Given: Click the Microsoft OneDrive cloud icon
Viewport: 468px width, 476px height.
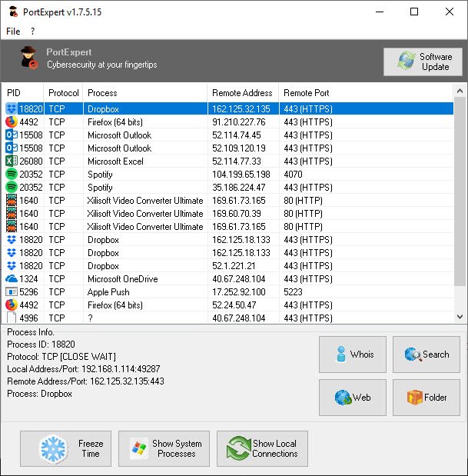Looking at the screenshot, I should 12,278.
